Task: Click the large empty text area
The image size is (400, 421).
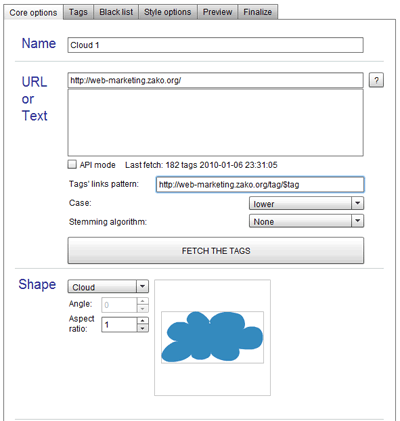Action: click(215, 122)
